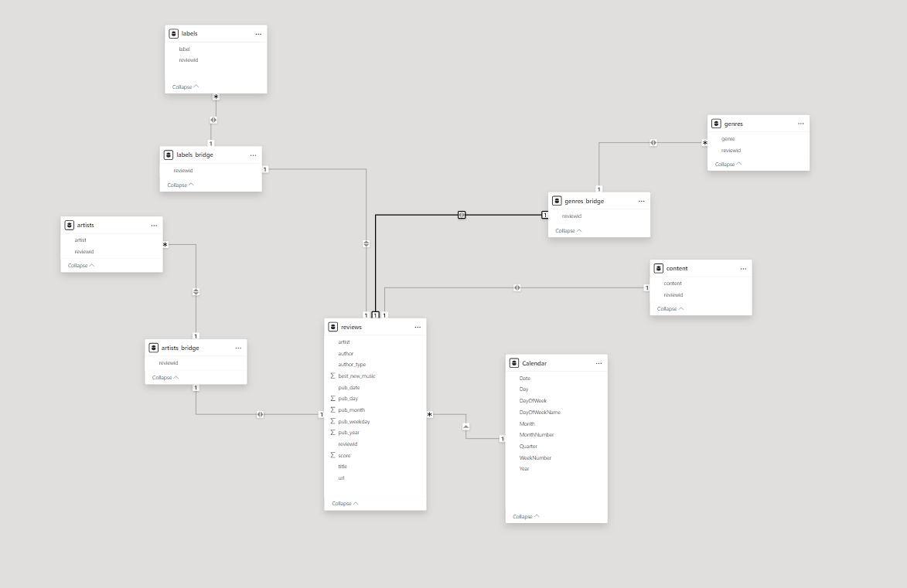Screen dimensions: 907x588
Task: Click the genres_bridge table icon
Action: pos(557,201)
